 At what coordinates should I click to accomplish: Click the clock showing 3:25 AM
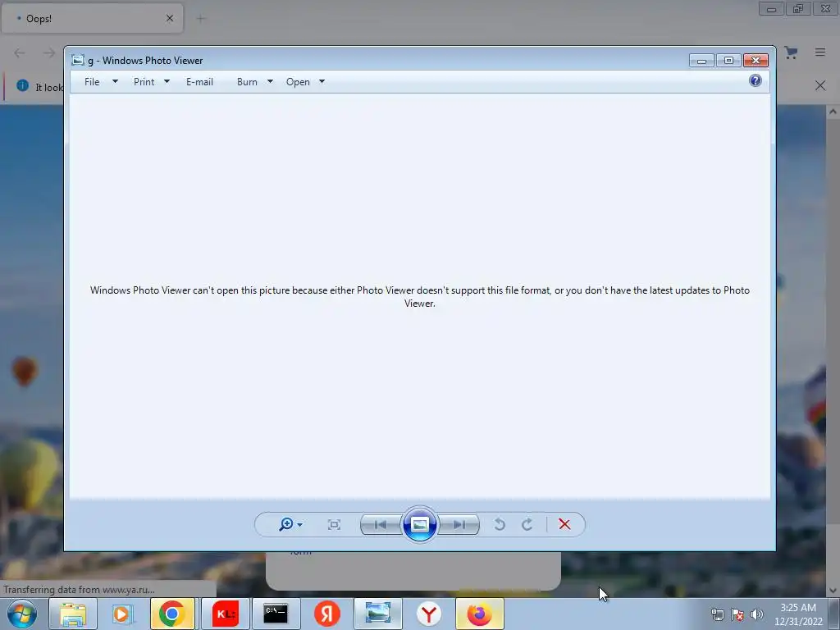(x=798, y=614)
